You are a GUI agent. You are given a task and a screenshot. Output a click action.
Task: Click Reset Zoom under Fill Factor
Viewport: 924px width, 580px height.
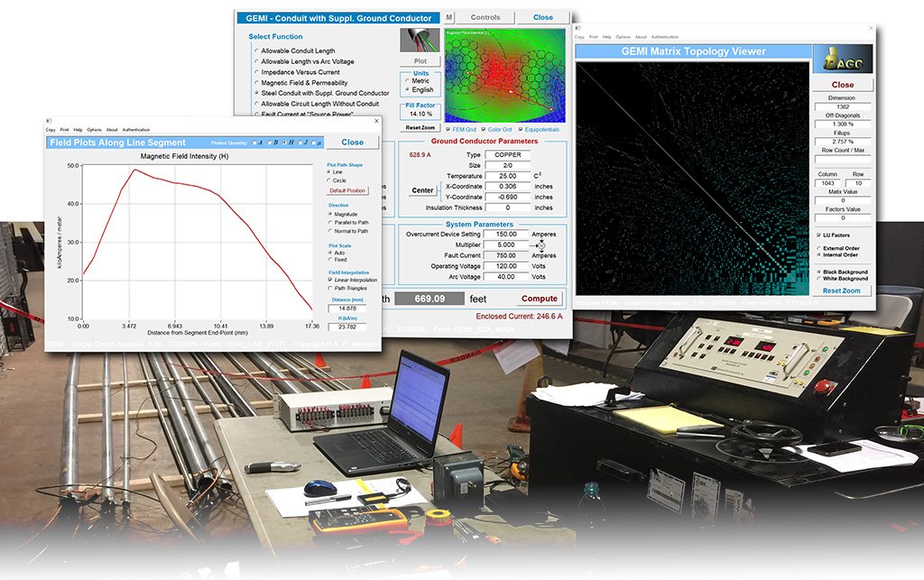click(420, 128)
